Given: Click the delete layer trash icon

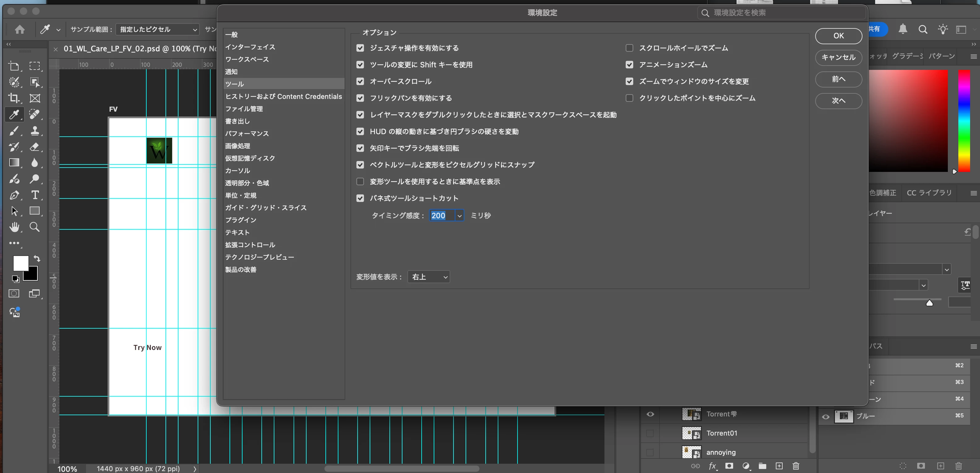Looking at the screenshot, I should coord(796,466).
